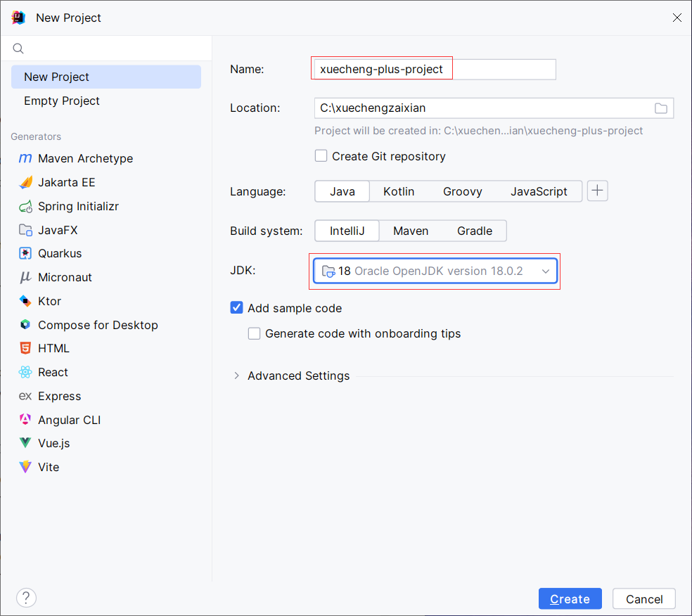Click the Express label

click(x=60, y=397)
